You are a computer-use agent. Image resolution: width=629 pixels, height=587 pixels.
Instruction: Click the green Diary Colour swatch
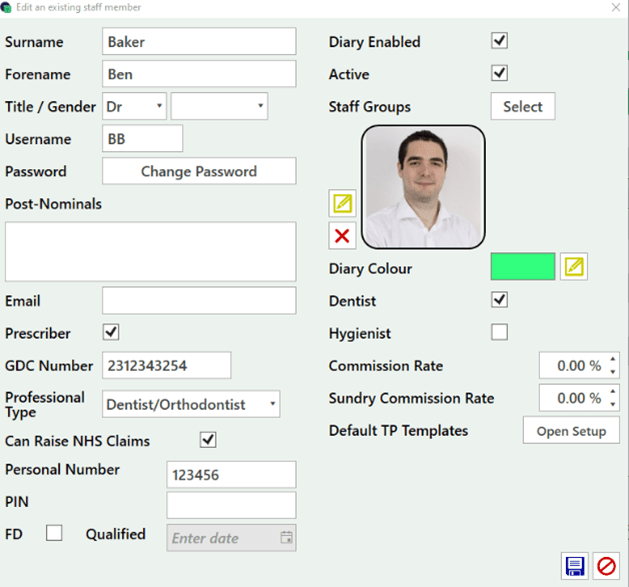(x=522, y=266)
